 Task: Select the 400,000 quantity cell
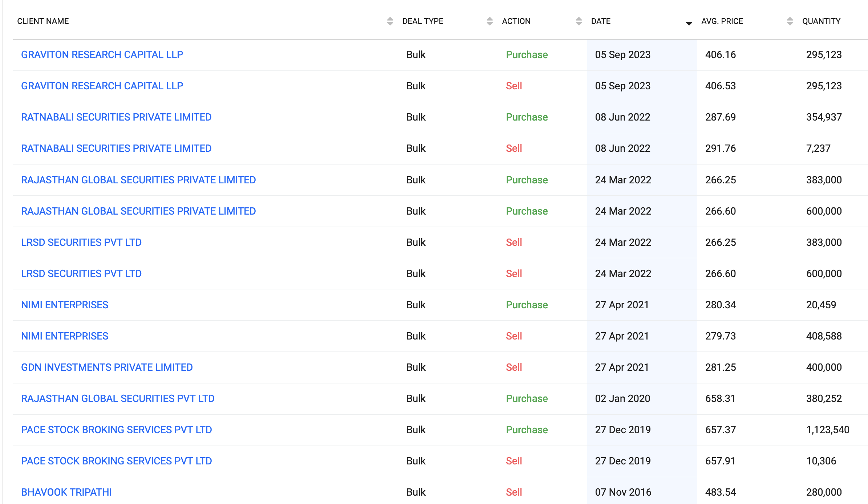coord(824,367)
